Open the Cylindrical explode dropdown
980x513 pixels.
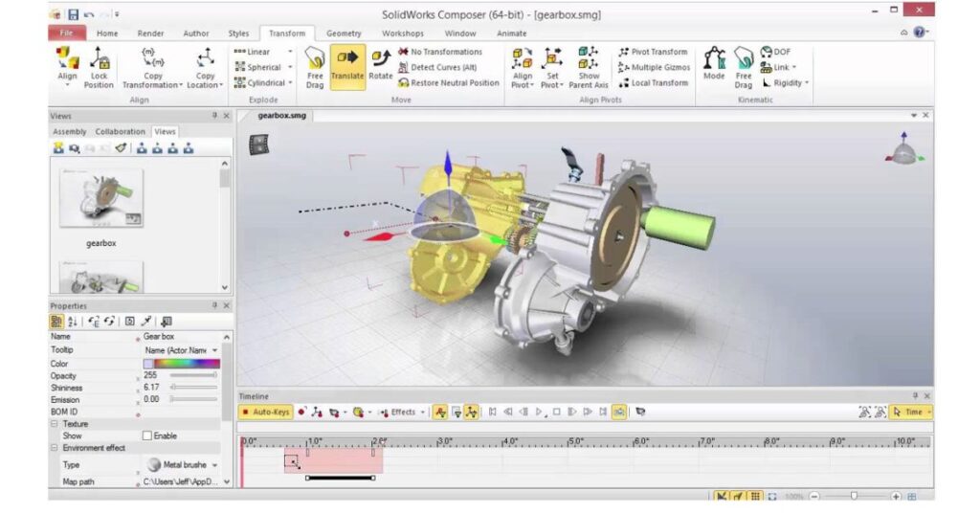tap(291, 82)
